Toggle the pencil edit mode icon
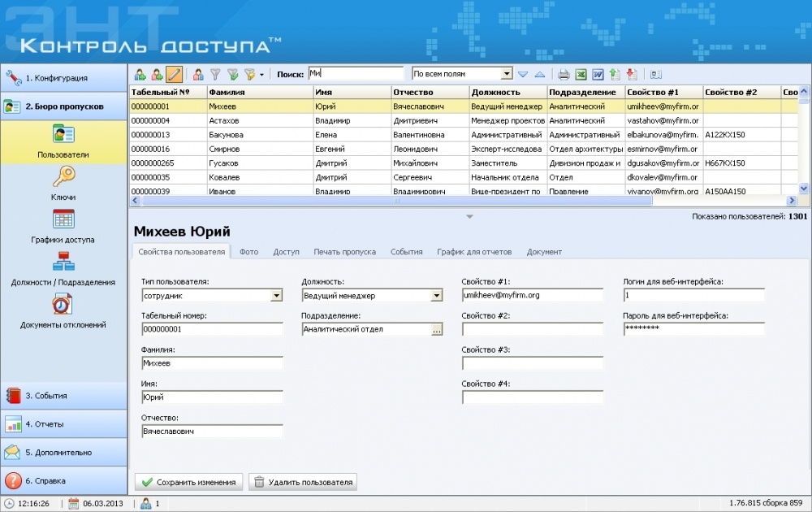 [x=174, y=75]
